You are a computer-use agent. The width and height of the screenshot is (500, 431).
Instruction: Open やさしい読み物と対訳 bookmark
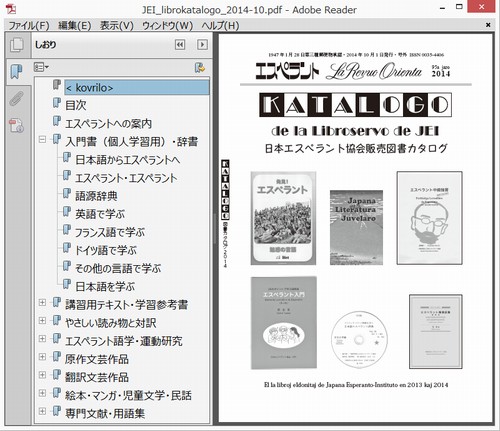tap(110, 323)
